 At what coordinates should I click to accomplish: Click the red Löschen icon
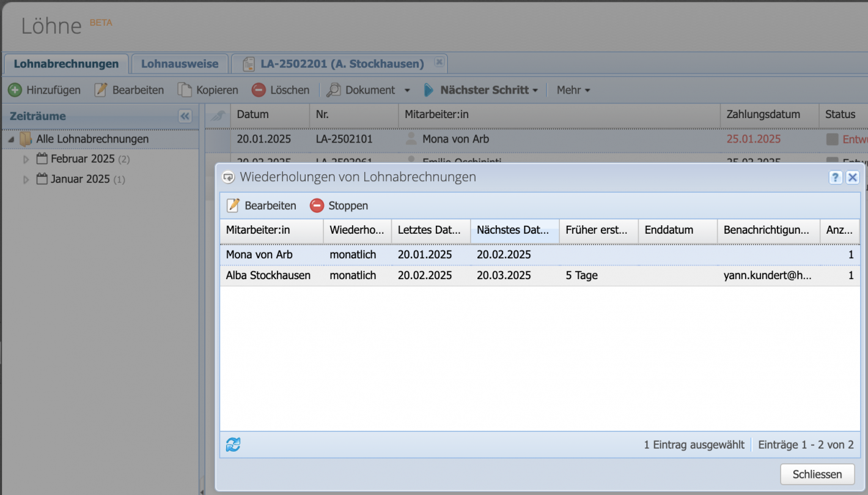259,90
